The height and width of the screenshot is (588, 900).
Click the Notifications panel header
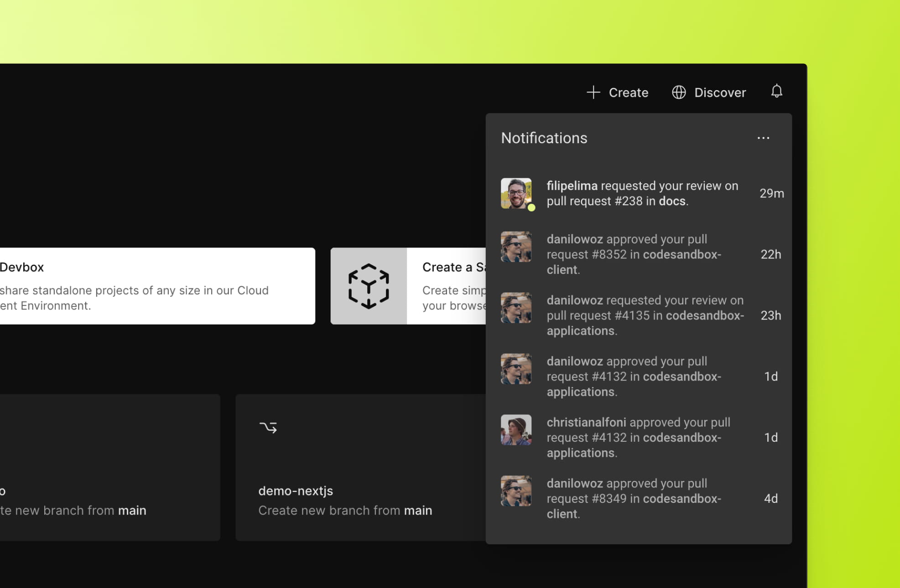(544, 138)
